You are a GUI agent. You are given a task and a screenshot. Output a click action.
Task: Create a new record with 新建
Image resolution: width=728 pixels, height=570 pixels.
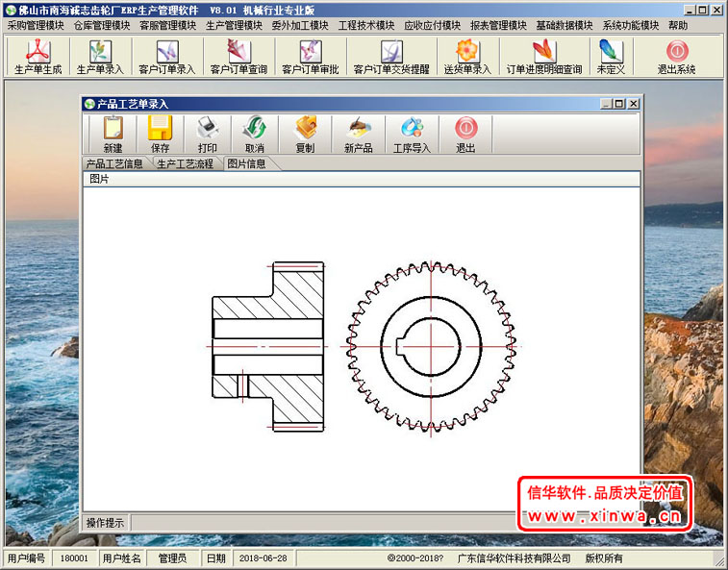[113, 135]
